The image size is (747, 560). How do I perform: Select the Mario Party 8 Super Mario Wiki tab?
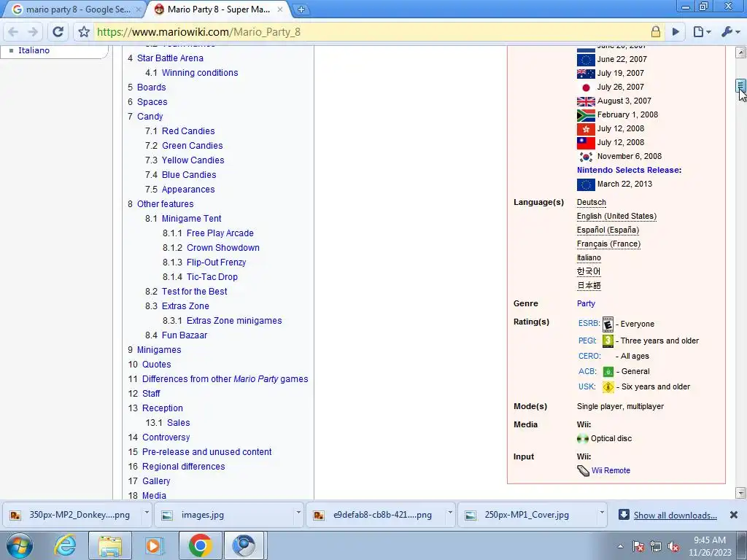click(x=219, y=9)
